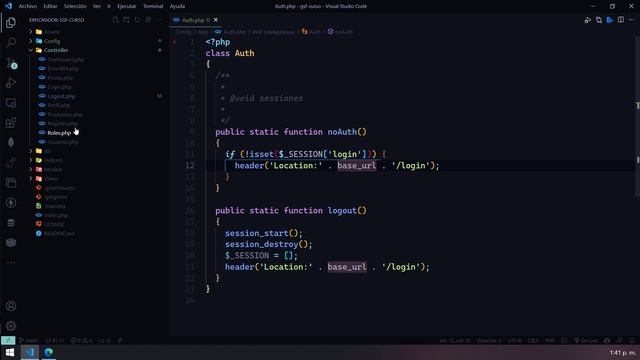Open the Source Control view
This screenshot has height=360, width=640.
(x=11, y=63)
